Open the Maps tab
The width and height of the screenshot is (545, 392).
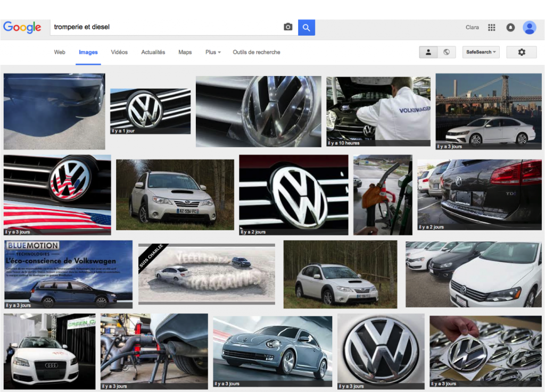tap(185, 52)
